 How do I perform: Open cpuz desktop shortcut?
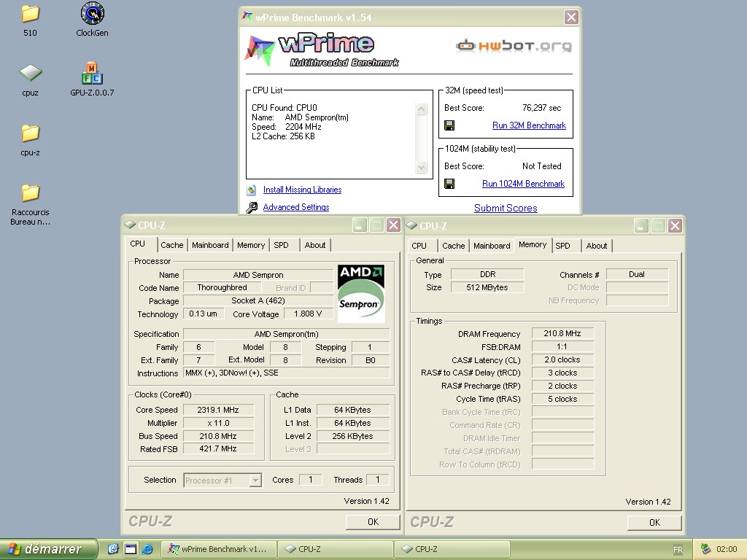coord(31,74)
